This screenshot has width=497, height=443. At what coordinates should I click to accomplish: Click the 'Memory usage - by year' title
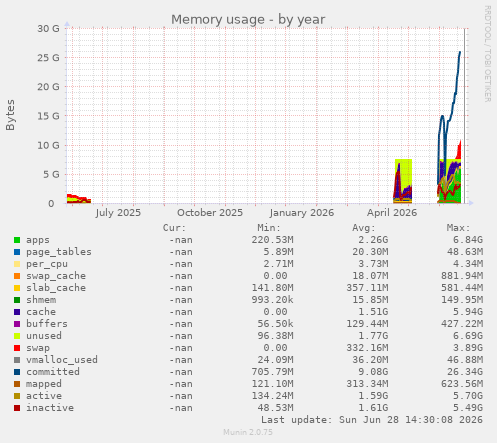click(248, 20)
